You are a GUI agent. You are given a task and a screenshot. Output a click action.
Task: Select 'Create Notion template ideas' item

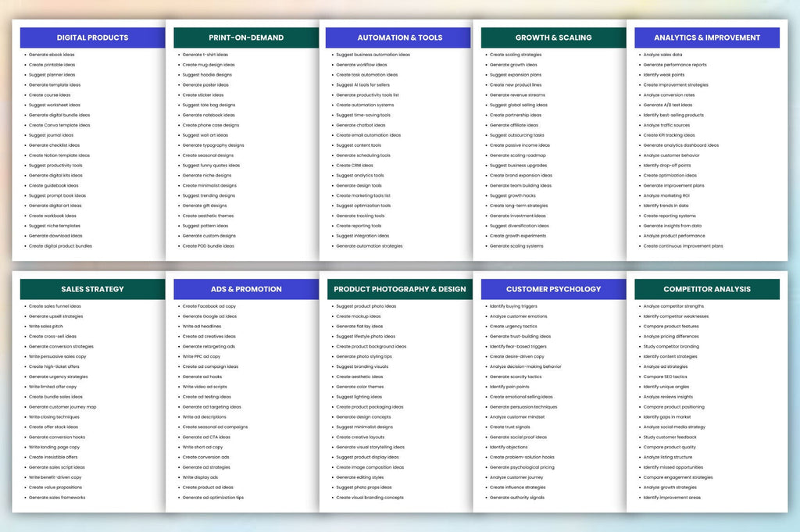pos(59,155)
